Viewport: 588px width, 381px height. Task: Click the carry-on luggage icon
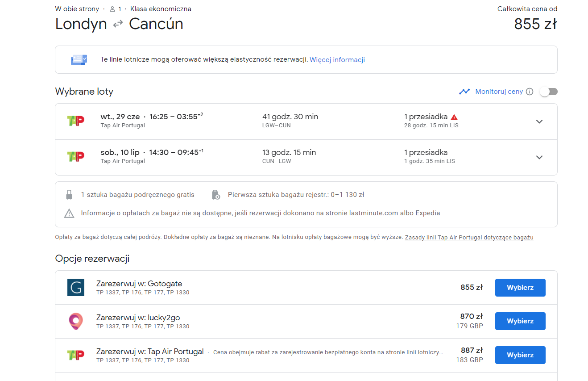(69, 195)
